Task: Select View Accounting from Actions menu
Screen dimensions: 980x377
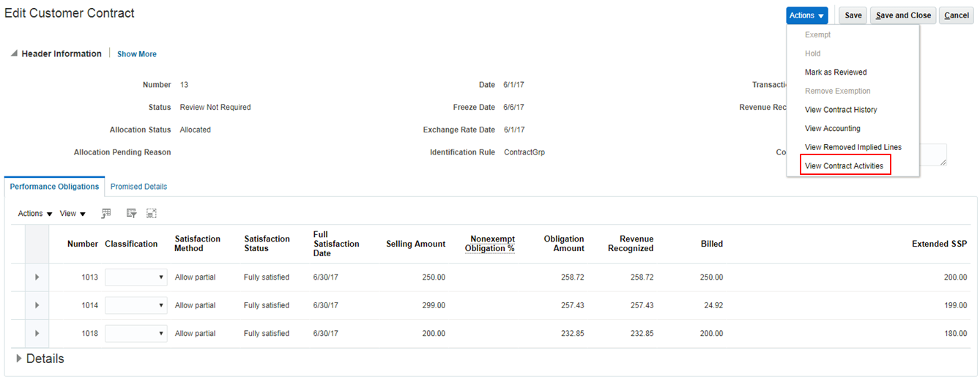Action: pyautogui.click(x=832, y=129)
